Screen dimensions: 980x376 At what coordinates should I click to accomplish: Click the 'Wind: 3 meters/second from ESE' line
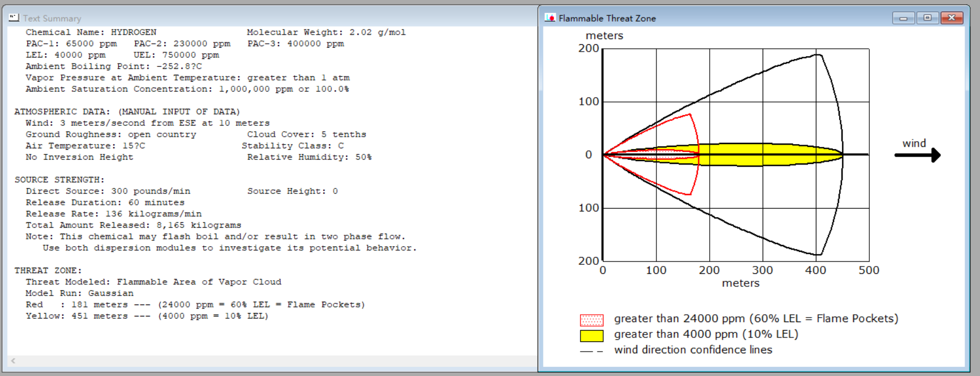tap(148, 123)
